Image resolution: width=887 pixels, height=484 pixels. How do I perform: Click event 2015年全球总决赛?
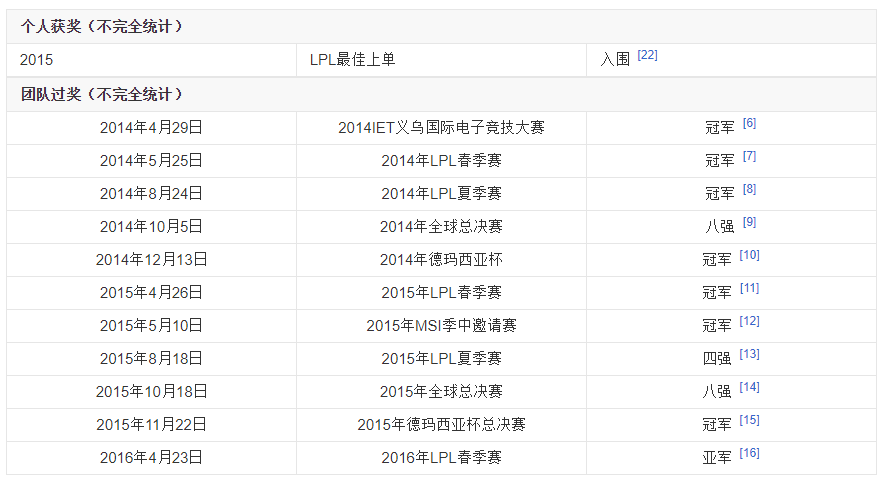[441, 391]
